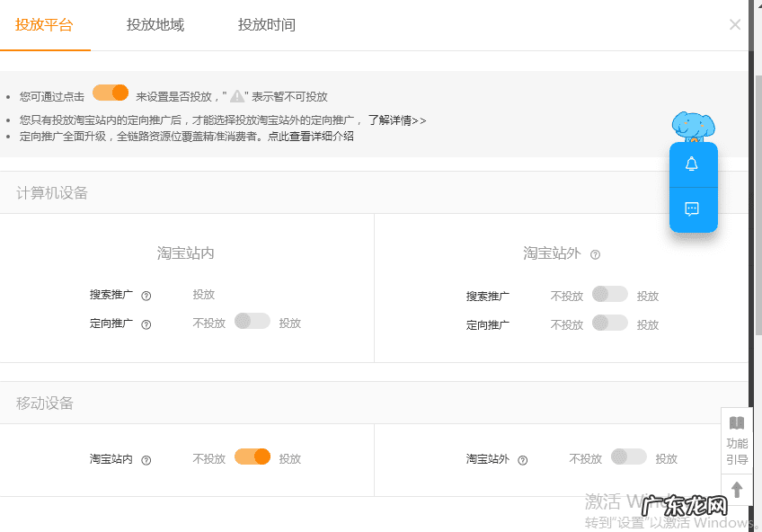Open the bell notification icon
Viewport: 762px width, 532px height.
point(693,165)
